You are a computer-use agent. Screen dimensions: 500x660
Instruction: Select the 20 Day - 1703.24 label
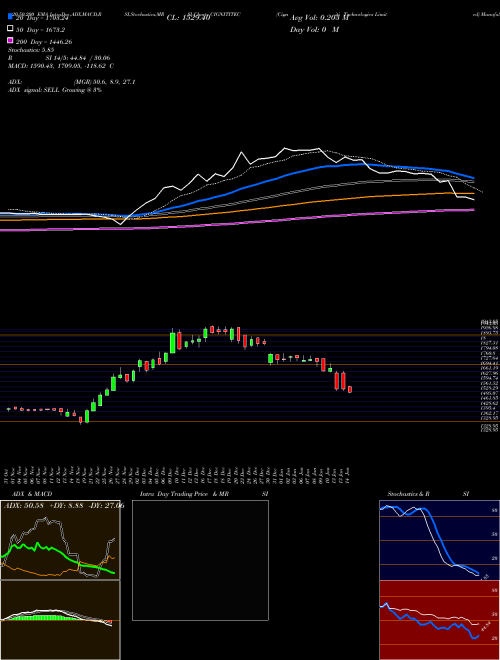(x=42, y=18)
